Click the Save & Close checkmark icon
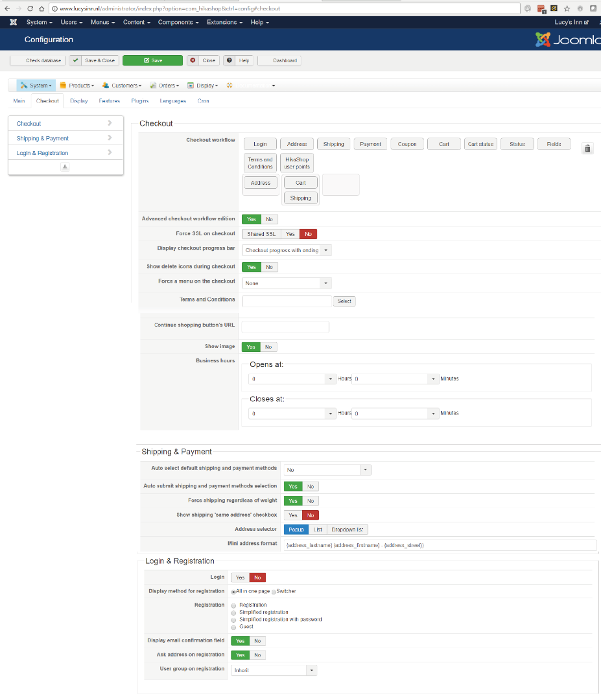The image size is (601, 700). pos(75,60)
